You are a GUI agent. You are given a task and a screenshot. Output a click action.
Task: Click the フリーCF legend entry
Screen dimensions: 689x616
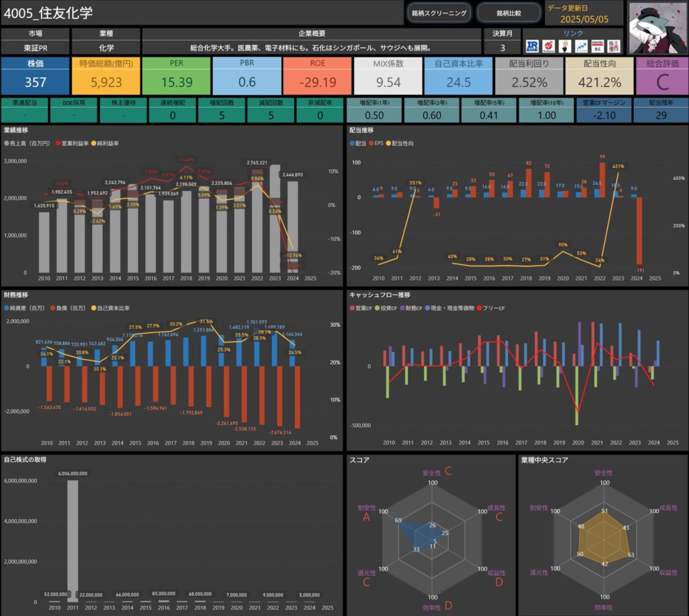491,308
